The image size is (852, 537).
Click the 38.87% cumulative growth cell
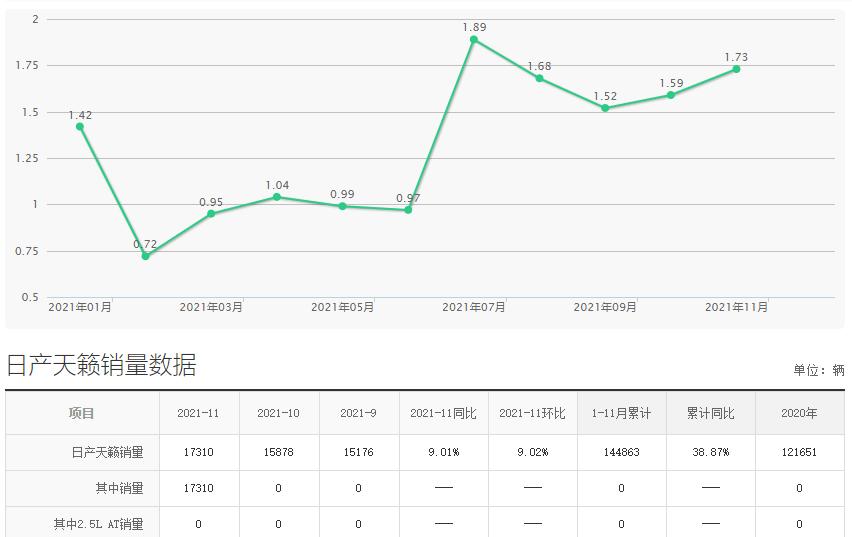(710, 452)
